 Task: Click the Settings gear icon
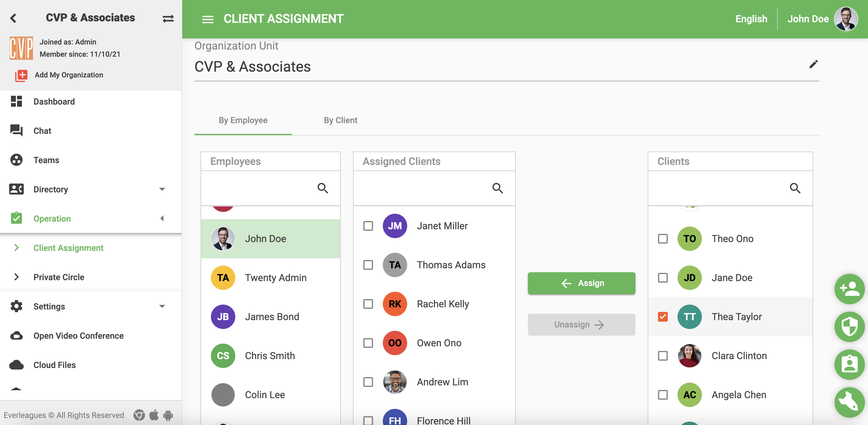click(x=16, y=306)
